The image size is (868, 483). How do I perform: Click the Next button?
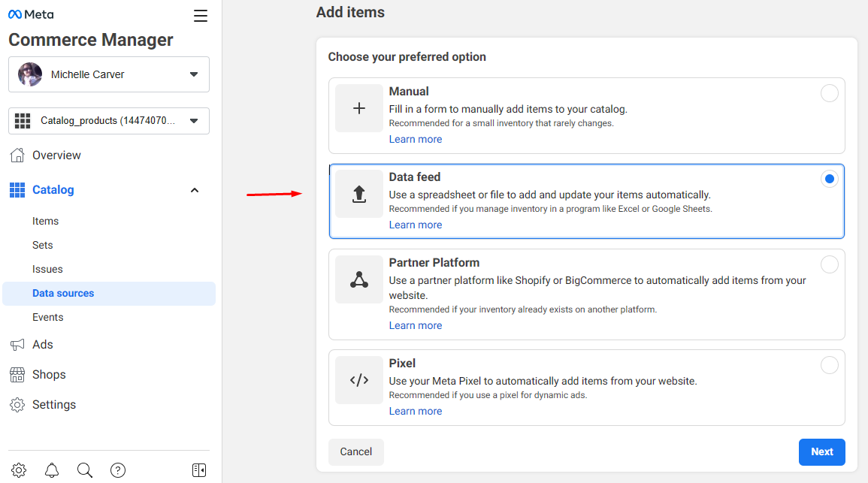click(821, 452)
